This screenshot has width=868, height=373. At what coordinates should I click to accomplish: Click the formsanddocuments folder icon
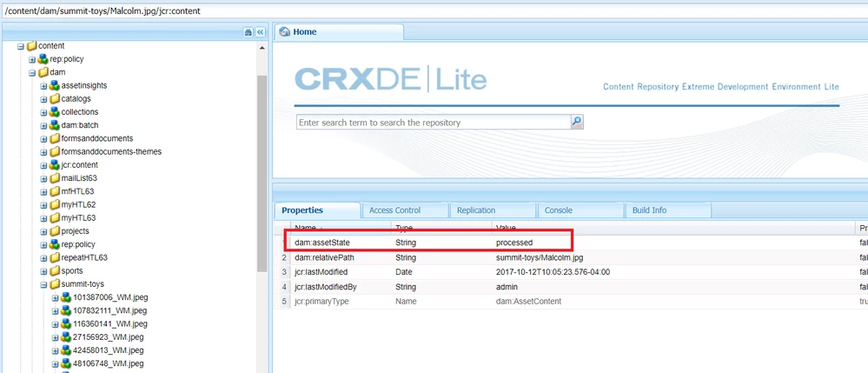click(x=54, y=138)
